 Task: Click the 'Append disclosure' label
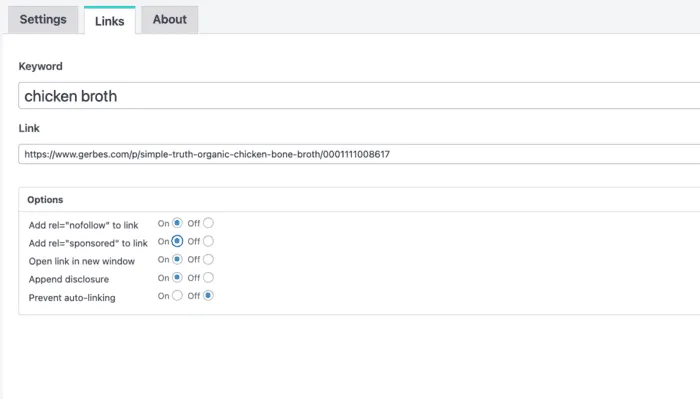pyautogui.click(x=69, y=279)
